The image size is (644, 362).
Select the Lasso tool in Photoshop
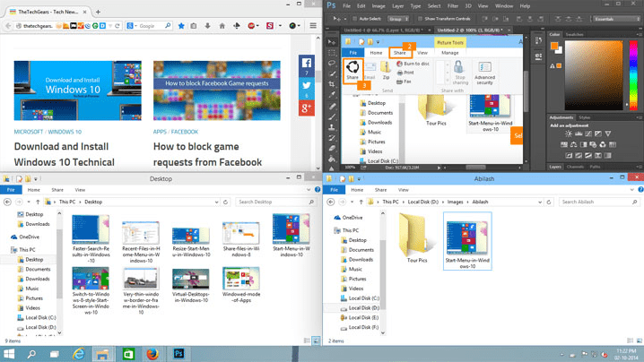click(x=332, y=62)
